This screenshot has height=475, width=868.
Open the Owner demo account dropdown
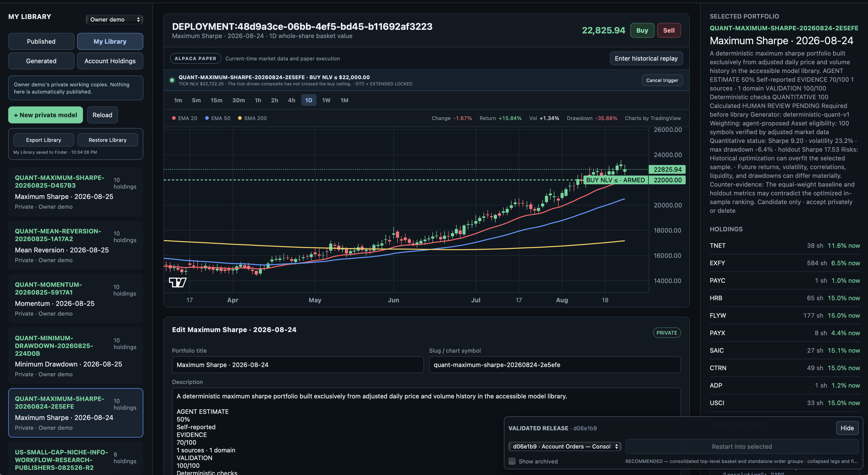(x=115, y=20)
